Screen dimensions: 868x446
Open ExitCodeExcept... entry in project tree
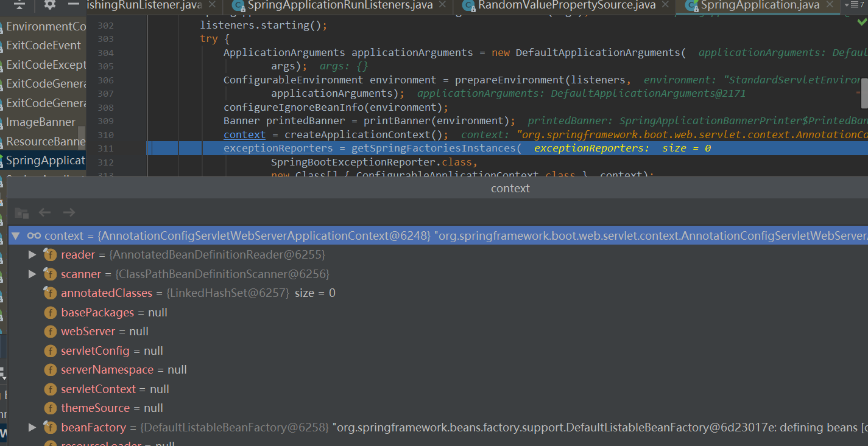pos(46,65)
